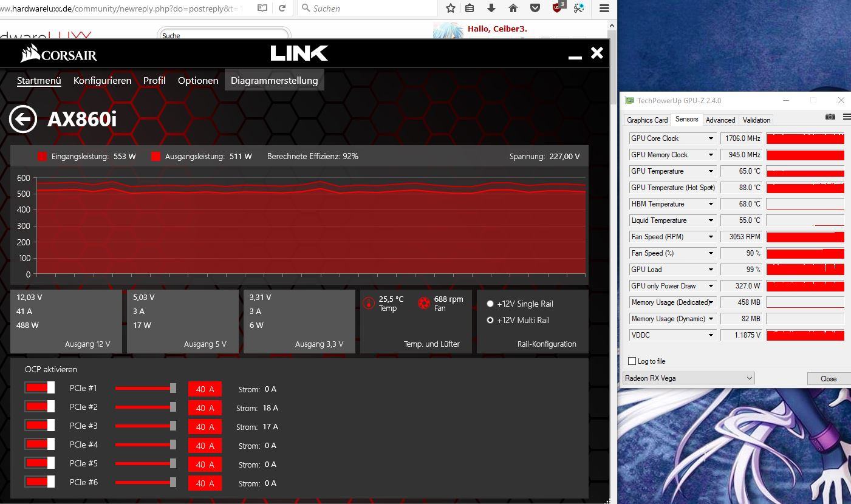This screenshot has width=851, height=504.
Task: Open GPU Memory Clock sensor dropdown
Action: 711,155
